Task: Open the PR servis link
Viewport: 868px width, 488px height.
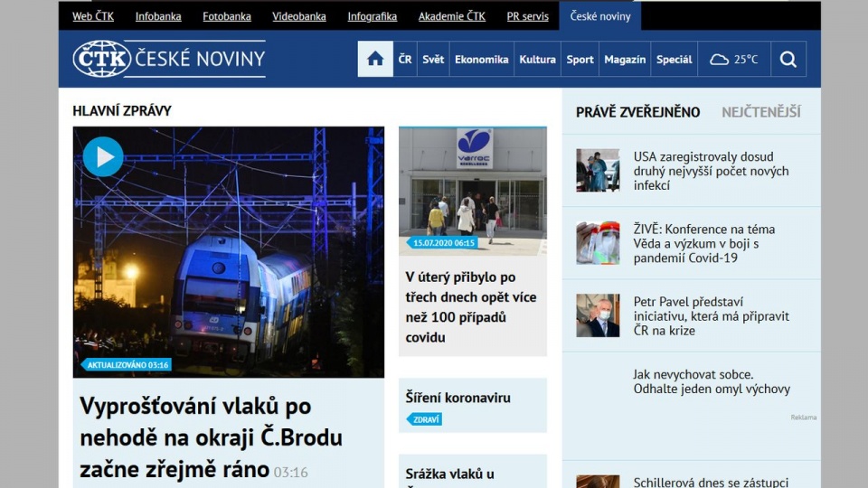Action: tap(527, 16)
